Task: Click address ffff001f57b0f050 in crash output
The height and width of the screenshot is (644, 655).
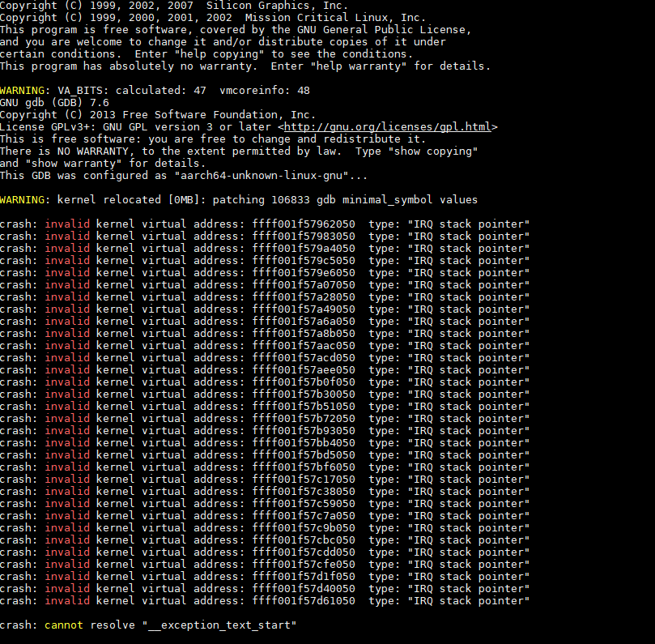Action: tap(304, 382)
